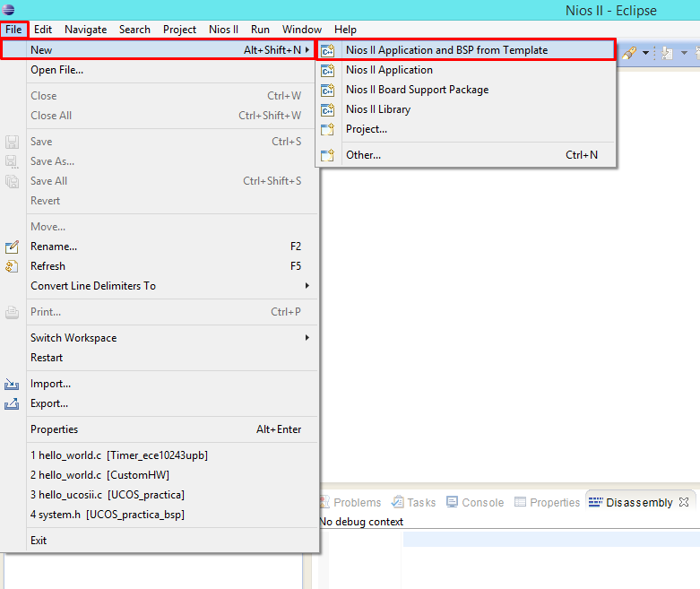The height and width of the screenshot is (589, 700).
Task: Switch to the Console tab
Action: (475, 502)
